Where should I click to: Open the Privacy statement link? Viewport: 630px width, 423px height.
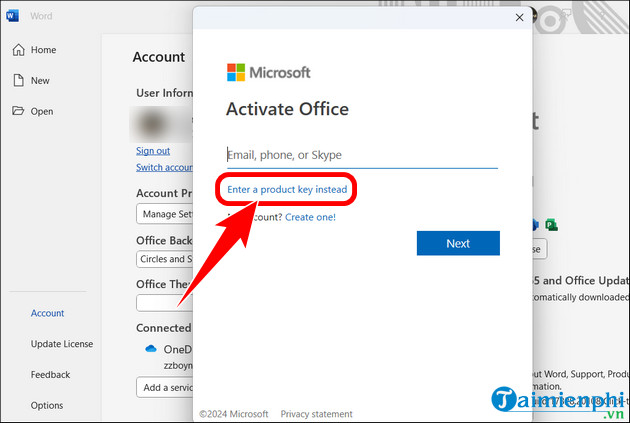click(316, 414)
